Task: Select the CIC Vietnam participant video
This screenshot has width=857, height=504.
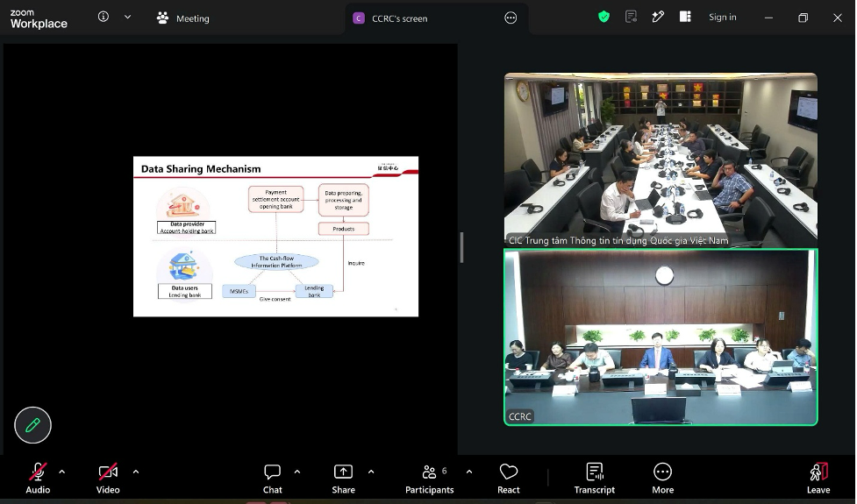Action: [661, 160]
